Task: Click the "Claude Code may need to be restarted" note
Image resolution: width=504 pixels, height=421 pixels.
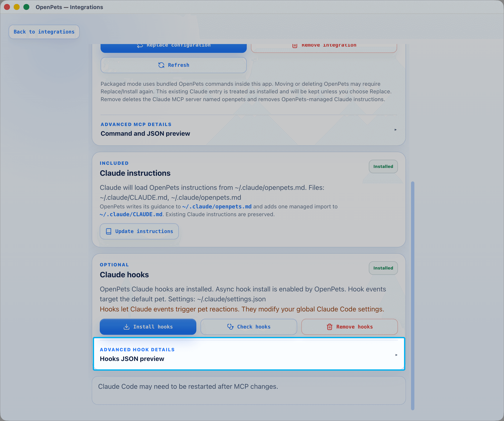Action: tap(188, 386)
